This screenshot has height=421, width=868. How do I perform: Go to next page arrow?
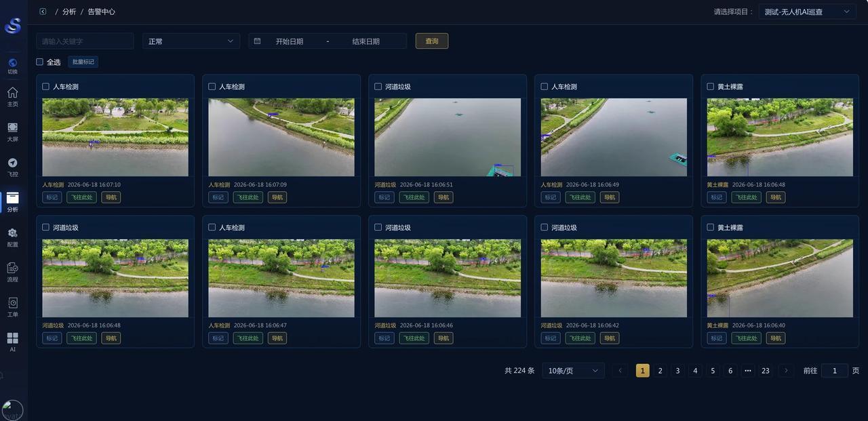point(786,371)
